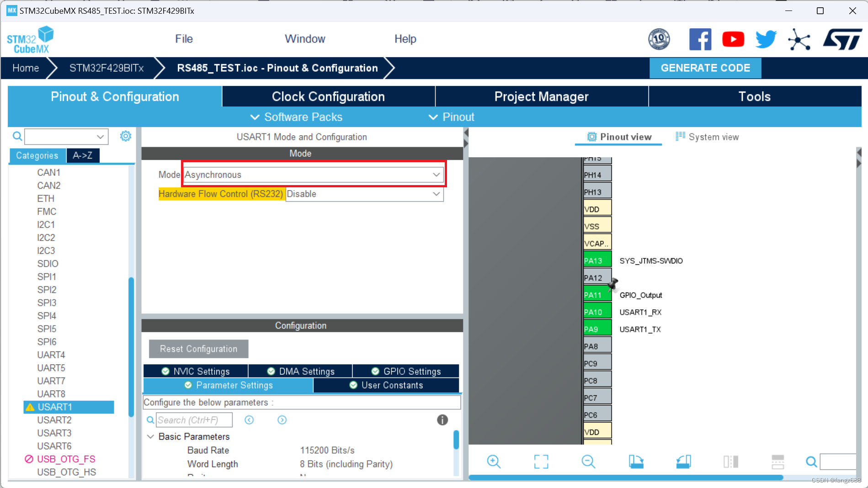Click the pin search input field
This screenshot has height=488, width=868.
point(838,461)
